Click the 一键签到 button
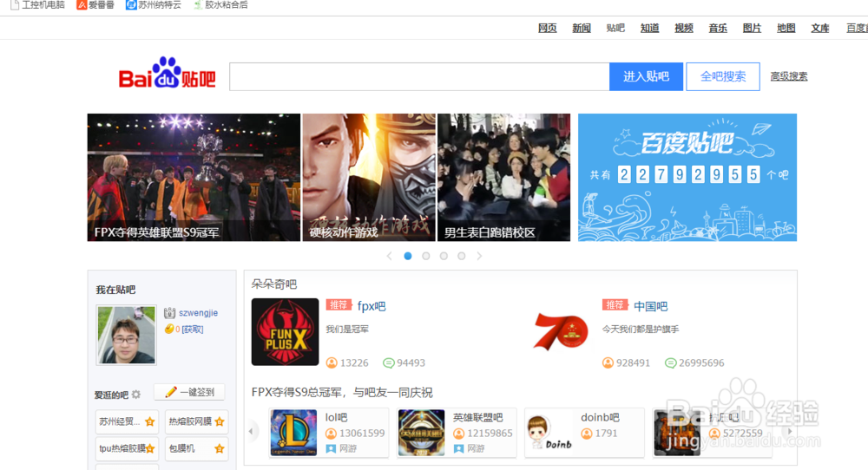This screenshot has height=470, width=868. click(x=189, y=392)
